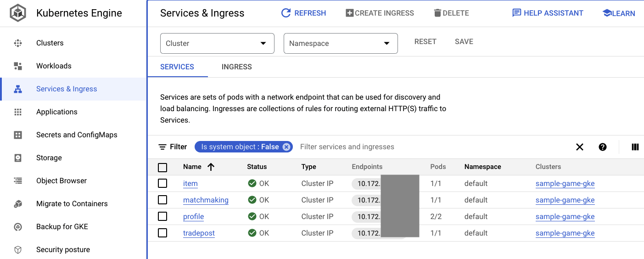Sort by Name column arrow
The width and height of the screenshot is (644, 259).
[211, 167]
